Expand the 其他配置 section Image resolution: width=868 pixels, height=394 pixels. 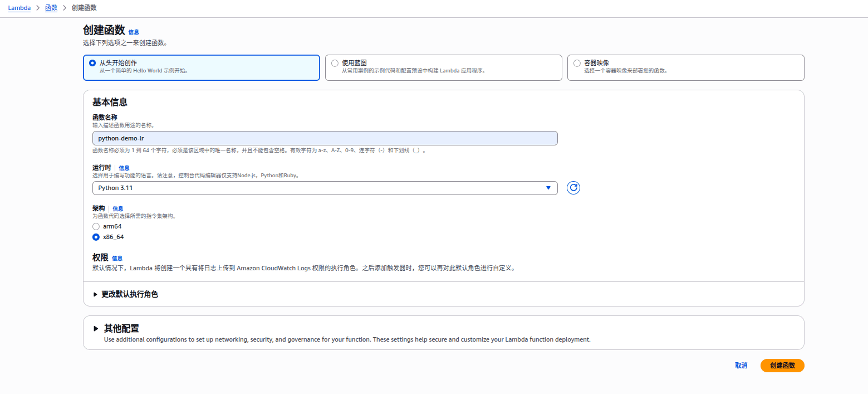(121, 329)
